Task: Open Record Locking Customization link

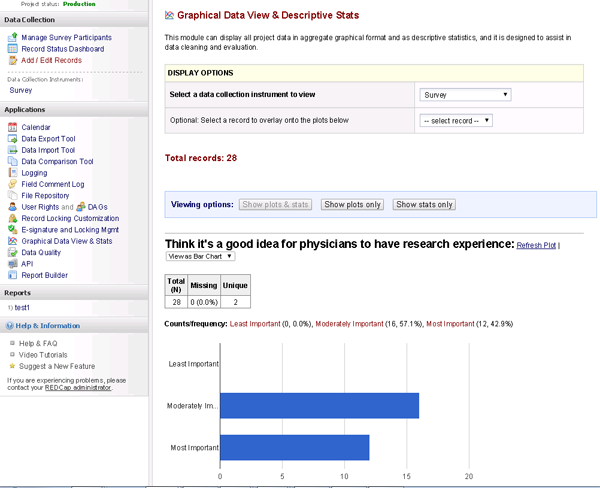Action: tap(70, 218)
